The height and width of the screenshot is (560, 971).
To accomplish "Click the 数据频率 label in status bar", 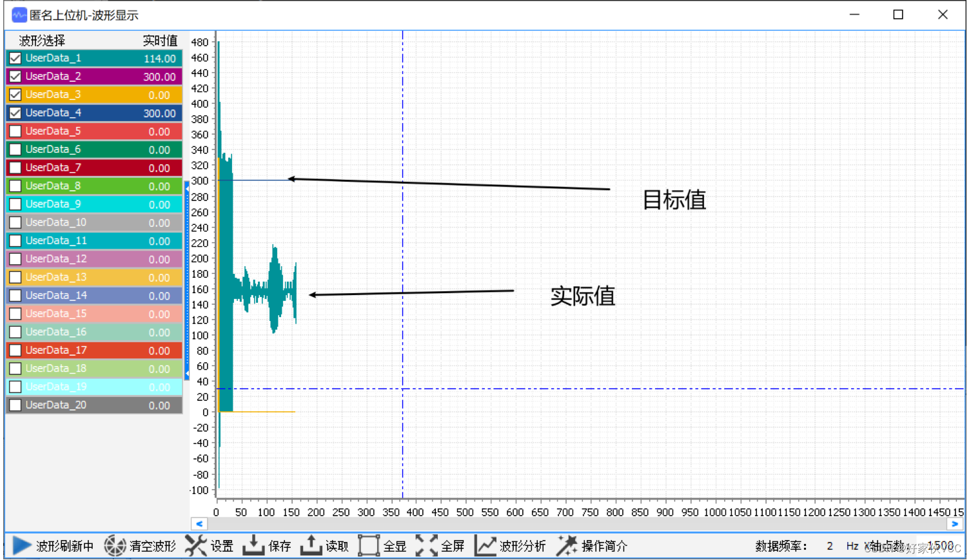I will (781, 546).
